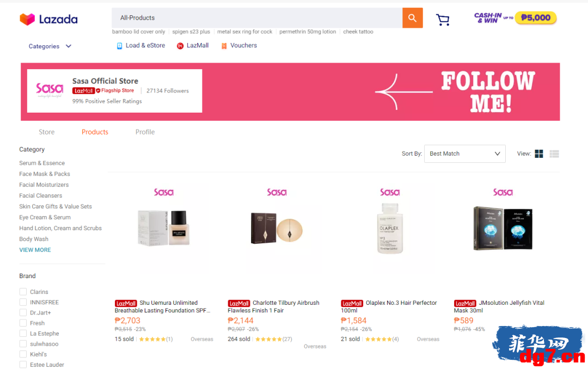The height and width of the screenshot is (369, 588).
Task: Switch to the Store tab
Action: point(46,132)
